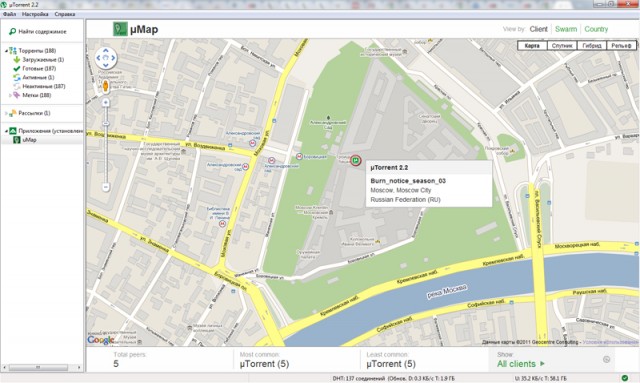Image resolution: width=640 pixels, height=383 pixels.
Task: Click the Most common µTorrent (5) value
Action: (x=264, y=364)
